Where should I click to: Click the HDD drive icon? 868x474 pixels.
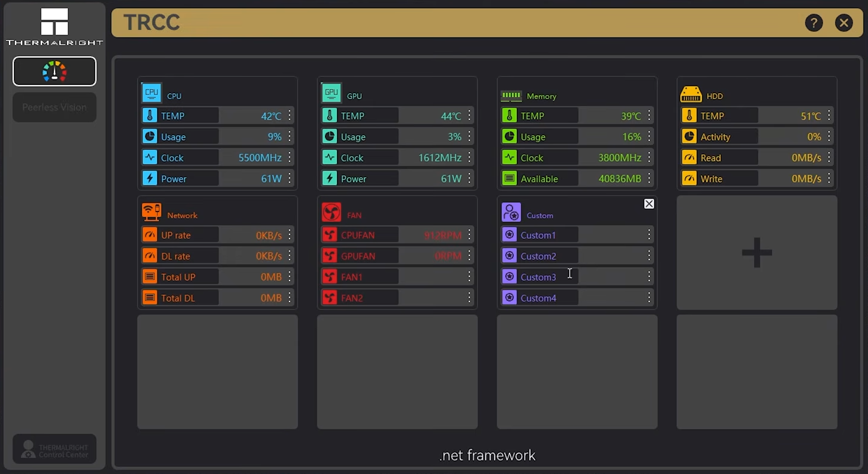(691, 94)
